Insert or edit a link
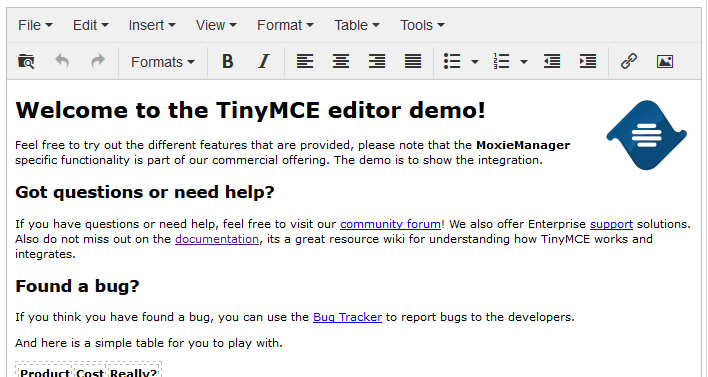Viewport: 708px width, 377px height. pos(629,61)
